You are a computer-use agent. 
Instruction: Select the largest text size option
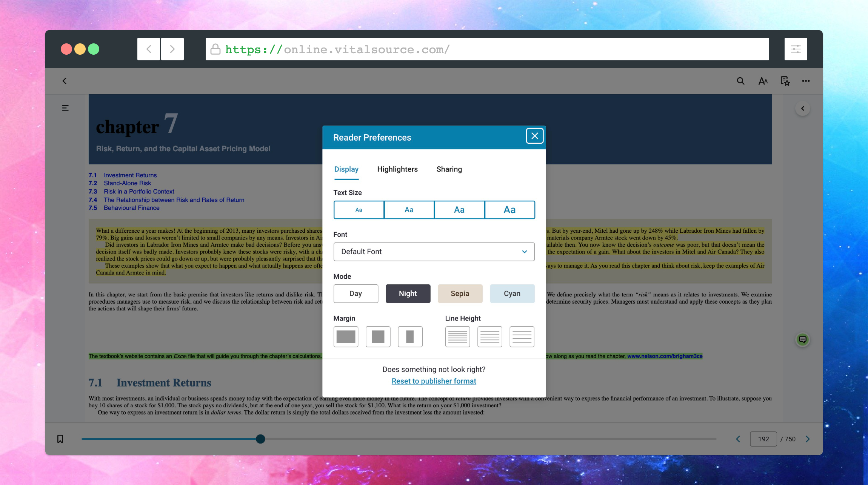point(509,210)
